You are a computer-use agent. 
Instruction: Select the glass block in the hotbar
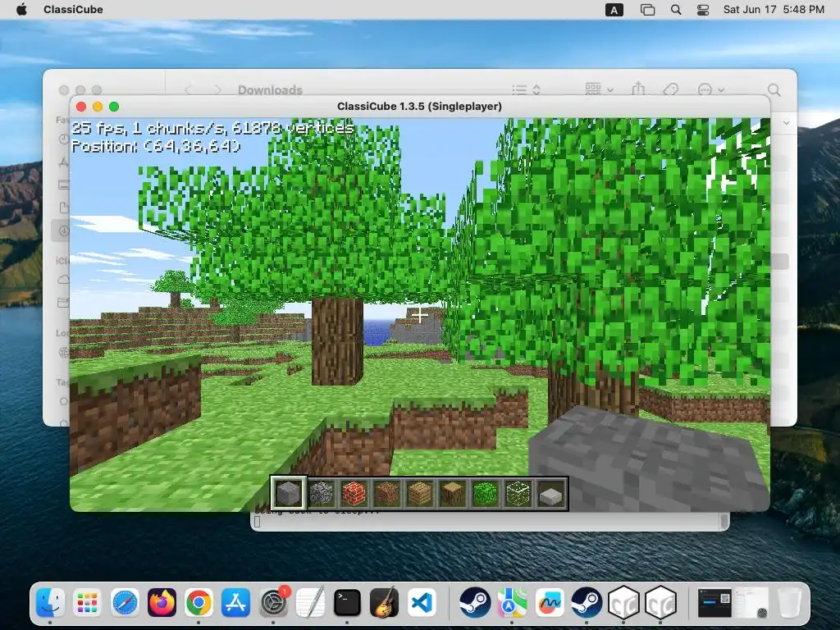pyautogui.click(x=518, y=493)
